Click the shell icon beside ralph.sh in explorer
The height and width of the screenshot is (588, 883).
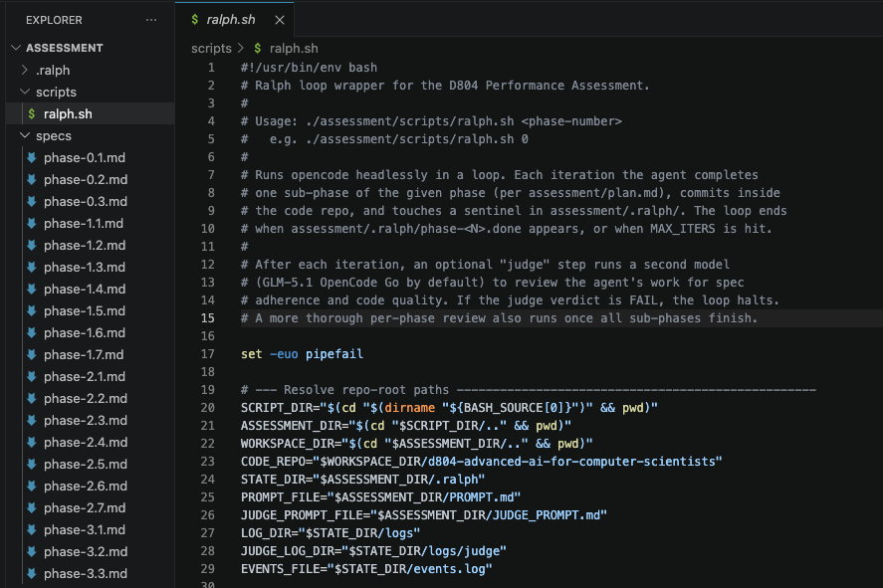tap(32, 113)
